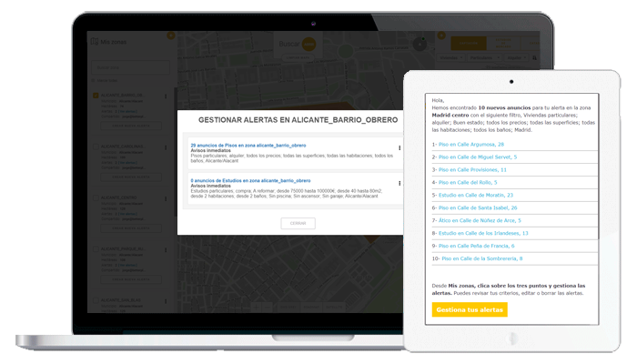Open the Alquiler dropdown filter

(516, 58)
